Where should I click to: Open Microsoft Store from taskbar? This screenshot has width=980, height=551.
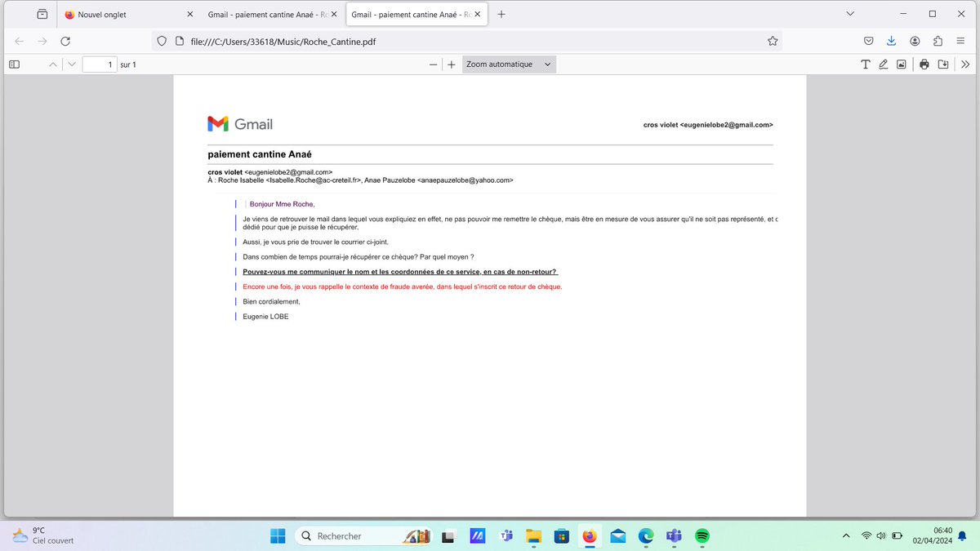pyautogui.click(x=561, y=536)
